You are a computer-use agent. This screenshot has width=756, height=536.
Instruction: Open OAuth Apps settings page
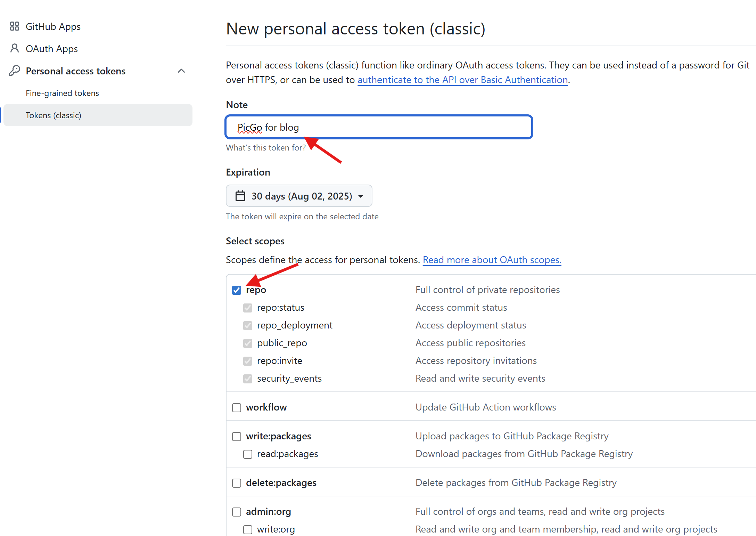click(x=52, y=49)
